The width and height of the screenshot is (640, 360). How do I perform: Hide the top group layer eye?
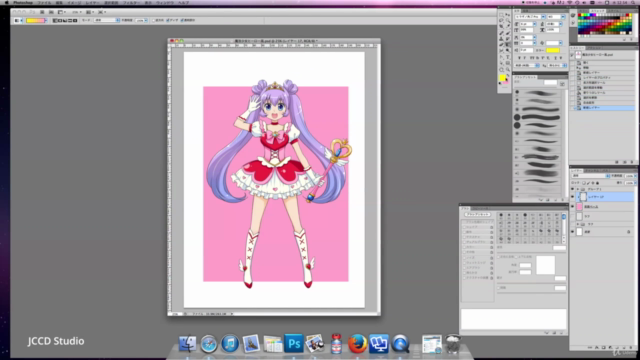coord(573,189)
